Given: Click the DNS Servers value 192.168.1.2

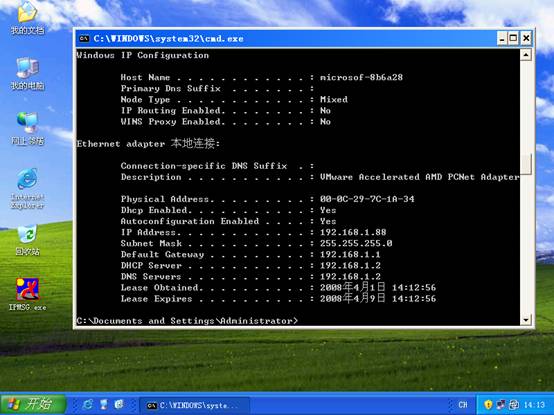Looking at the screenshot, I should [x=350, y=277].
